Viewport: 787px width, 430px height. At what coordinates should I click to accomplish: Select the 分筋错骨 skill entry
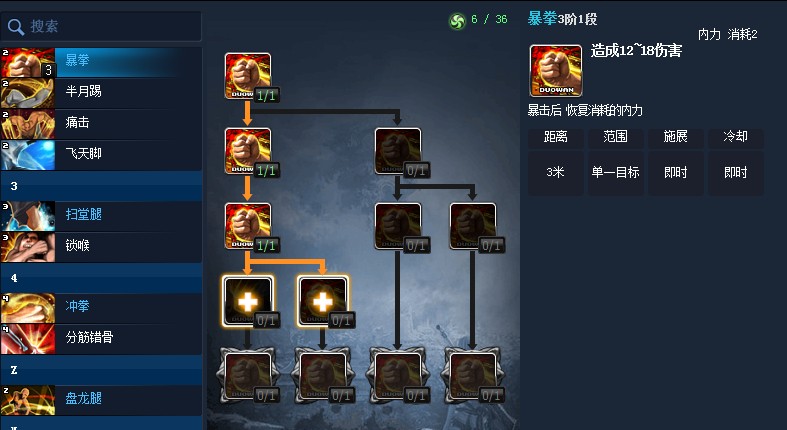101,339
